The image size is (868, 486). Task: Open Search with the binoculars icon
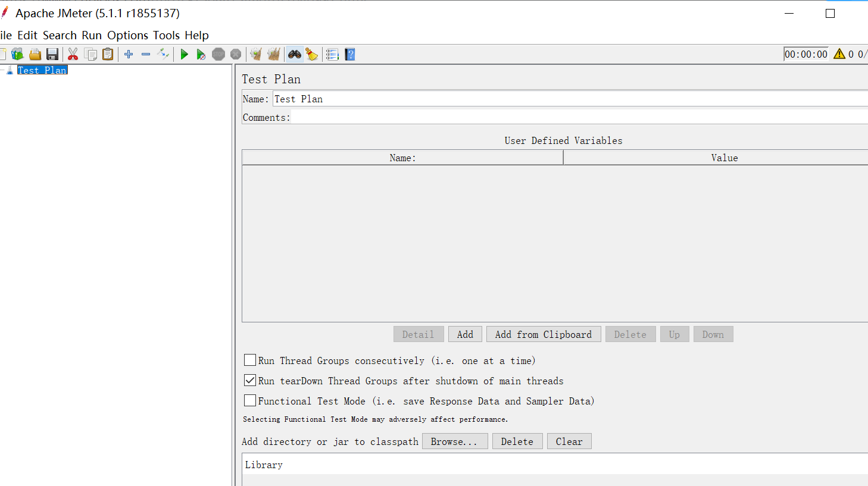pyautogui.click(x=295, y=54)
